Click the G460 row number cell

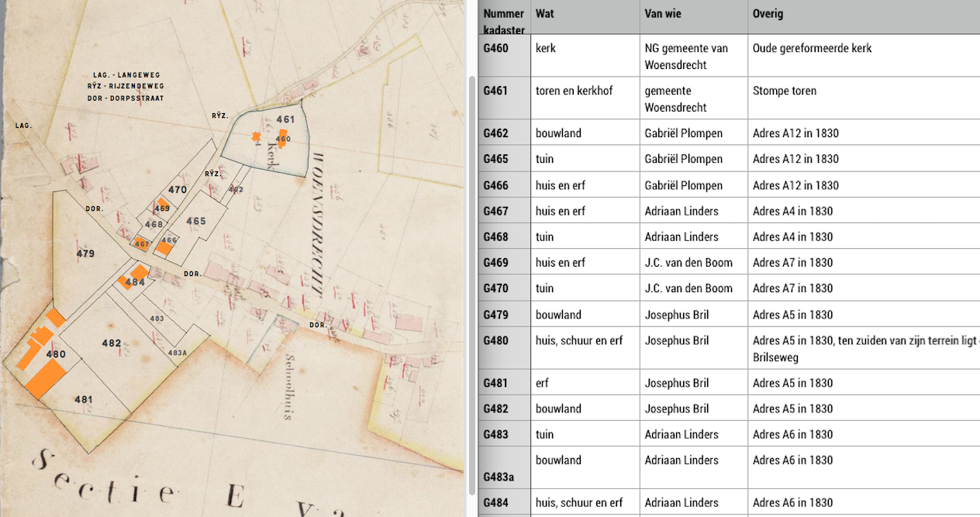tap(496, 48)
